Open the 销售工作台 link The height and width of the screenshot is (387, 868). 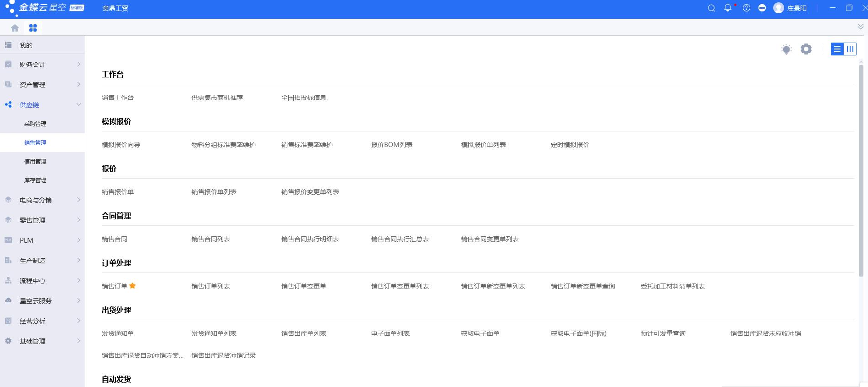coord(118,98)
